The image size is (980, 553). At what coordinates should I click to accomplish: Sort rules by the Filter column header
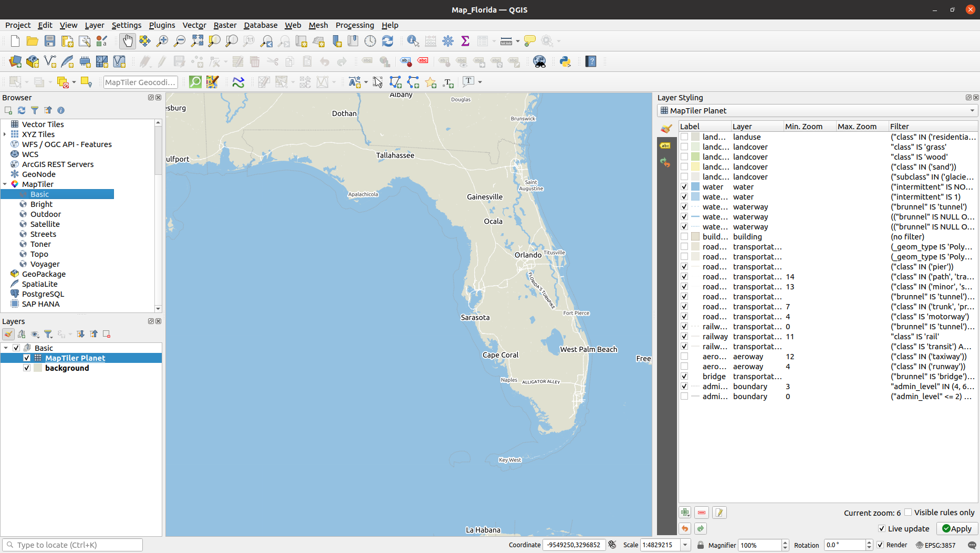[933, 127]
